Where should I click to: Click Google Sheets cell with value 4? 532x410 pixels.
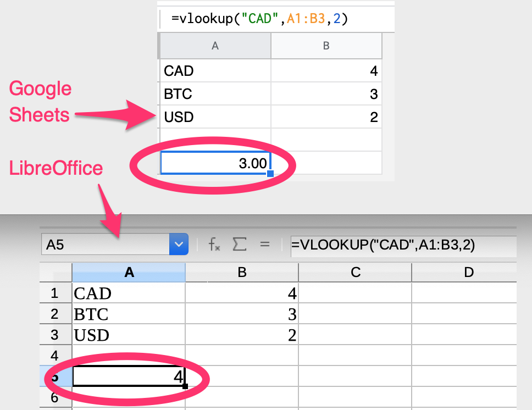click(326, 71)
